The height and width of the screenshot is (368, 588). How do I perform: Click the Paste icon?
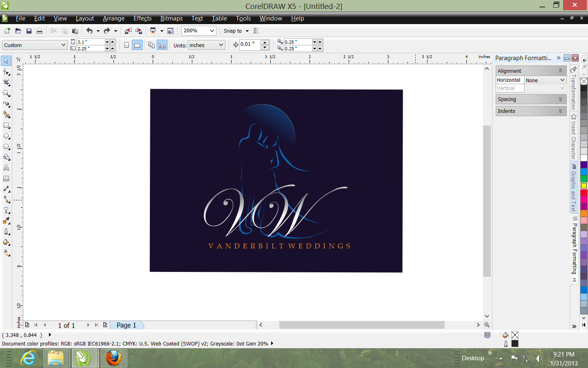pos(75,31)
